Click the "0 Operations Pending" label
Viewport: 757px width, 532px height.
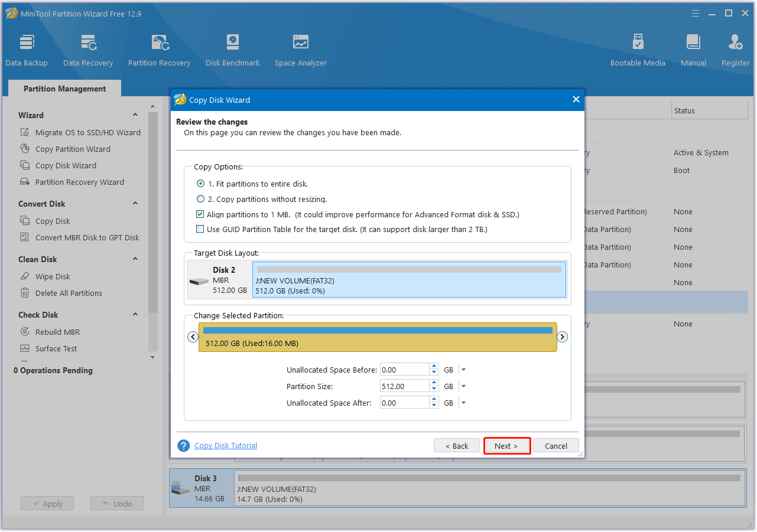click(x=53, y=370)
